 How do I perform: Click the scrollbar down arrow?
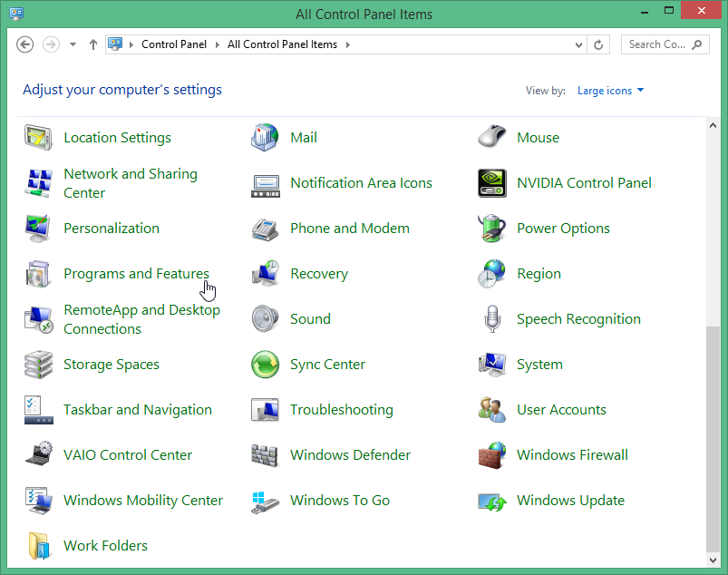[713, 560]
